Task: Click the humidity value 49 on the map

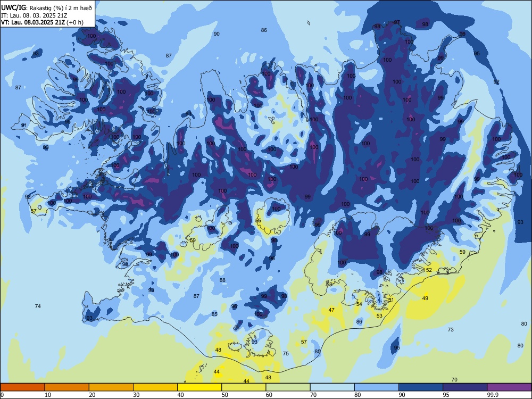Action: click(425, 298)
